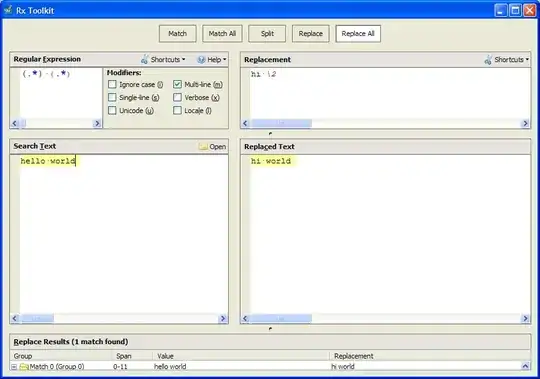540x379 pixels.
Task: Click the Split button
Action: (x=267, y=34)
